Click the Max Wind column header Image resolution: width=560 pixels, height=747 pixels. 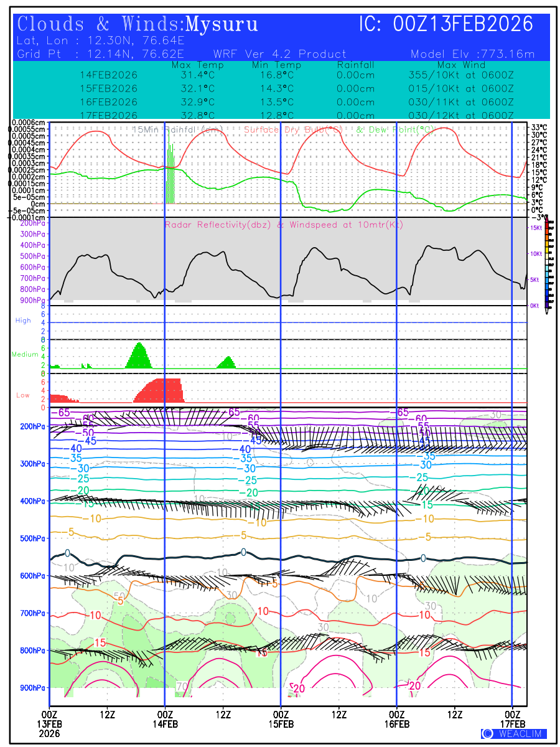coord(461,65)
